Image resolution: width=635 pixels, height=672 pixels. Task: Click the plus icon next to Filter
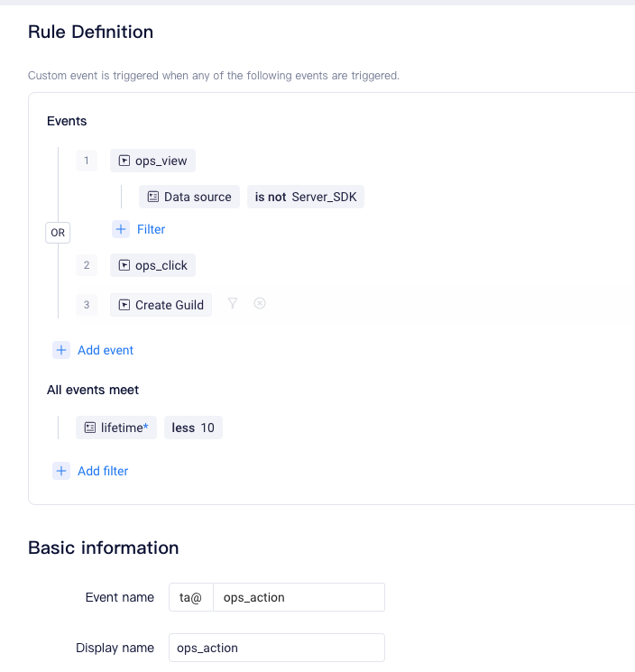121,229
